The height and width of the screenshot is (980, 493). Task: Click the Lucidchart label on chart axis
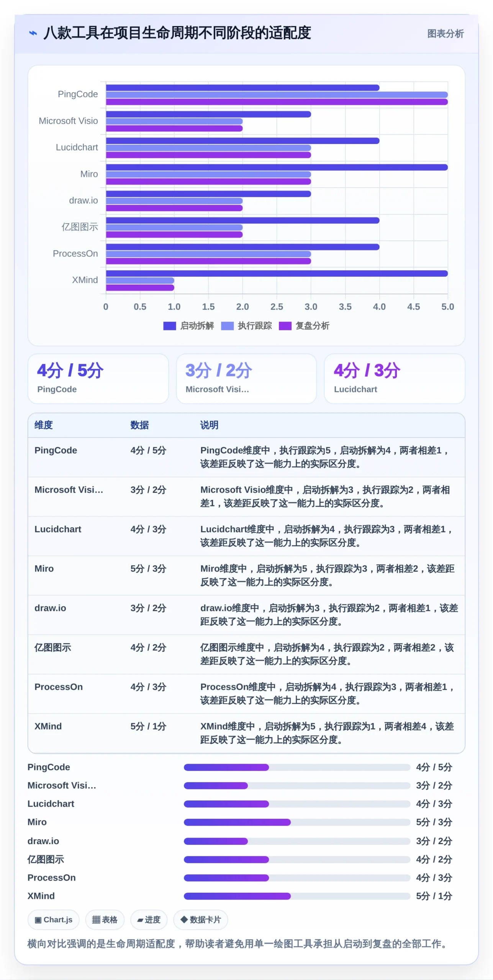tap(77, 147)
